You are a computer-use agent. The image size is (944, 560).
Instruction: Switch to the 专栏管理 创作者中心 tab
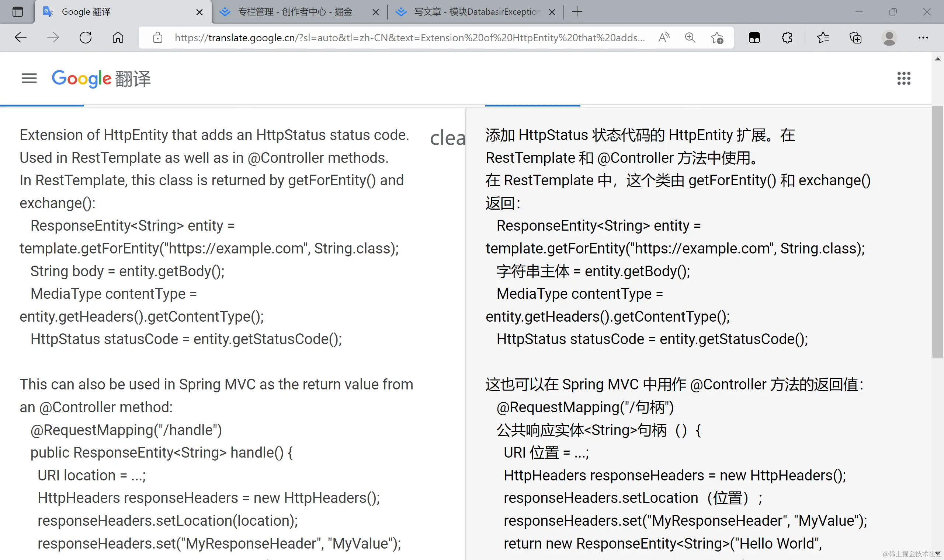point(295,12)
